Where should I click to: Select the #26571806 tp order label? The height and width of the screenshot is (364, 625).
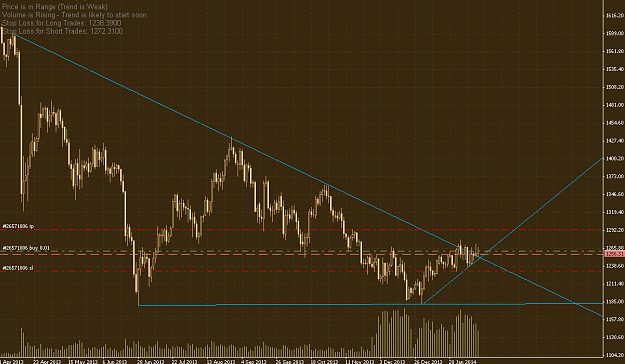(18, 226)
